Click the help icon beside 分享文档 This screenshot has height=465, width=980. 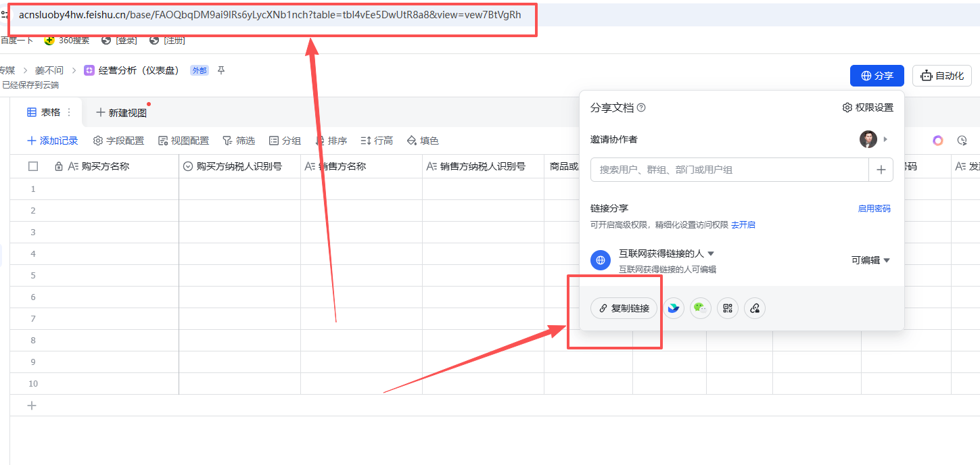point(641,107)
